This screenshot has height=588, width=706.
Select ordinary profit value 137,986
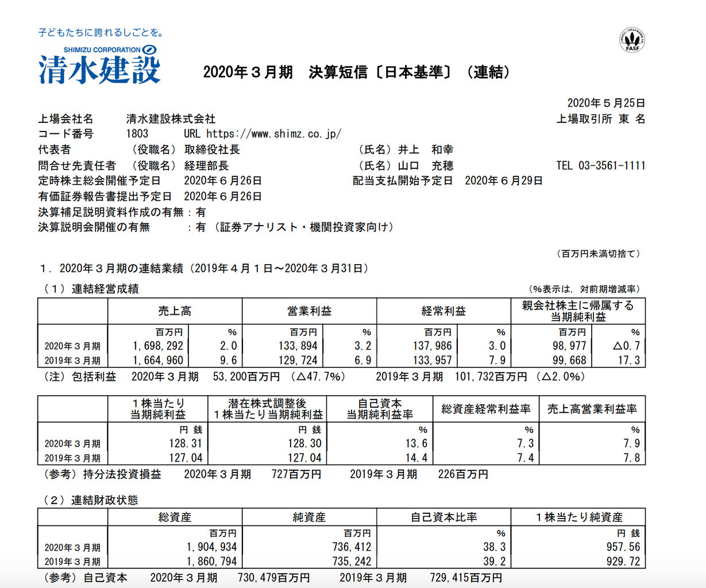coord(432,346)
